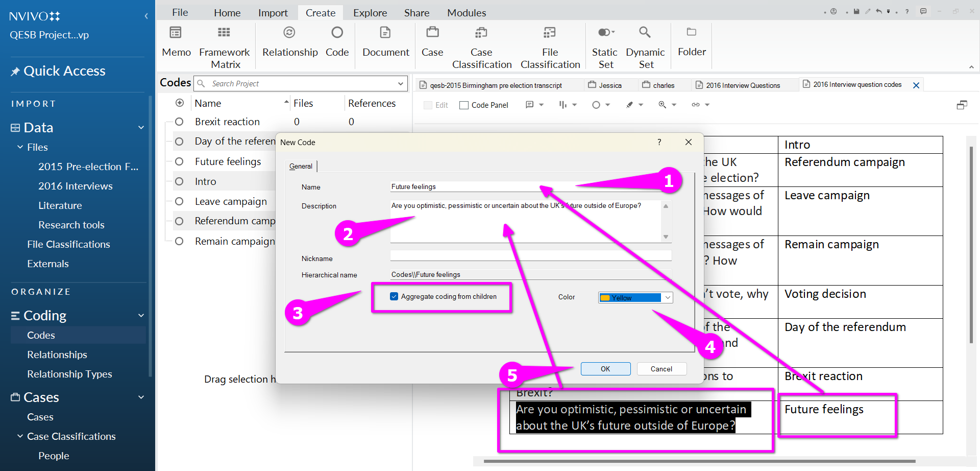
Task: Select the Brexit reaction code radio circle
Action: [x=179, y=122]
